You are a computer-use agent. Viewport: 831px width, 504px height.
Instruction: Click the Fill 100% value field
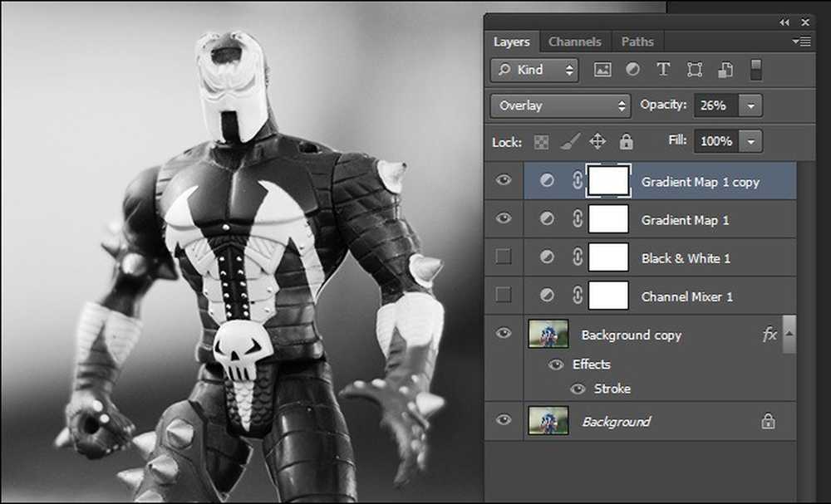point(716,141)
